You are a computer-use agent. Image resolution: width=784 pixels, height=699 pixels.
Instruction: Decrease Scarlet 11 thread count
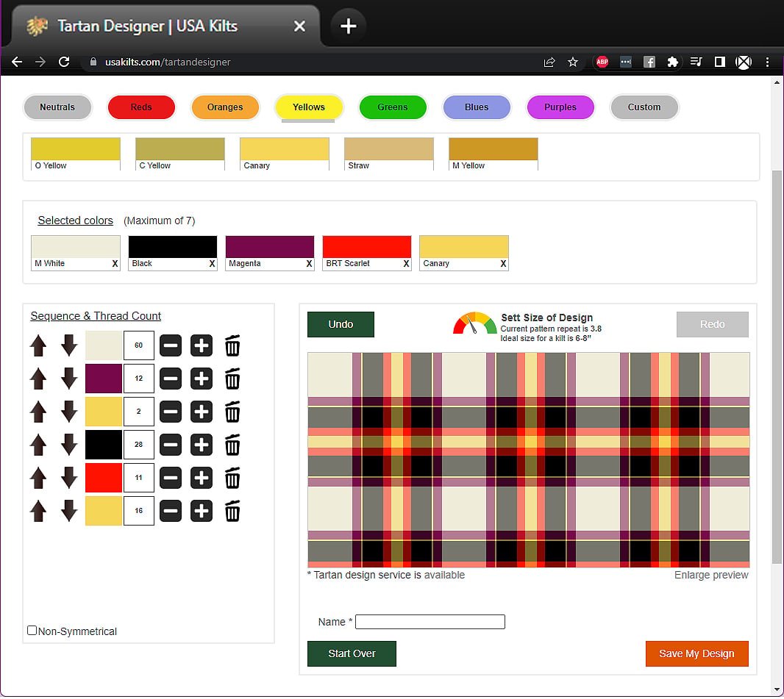pos(171,478)
